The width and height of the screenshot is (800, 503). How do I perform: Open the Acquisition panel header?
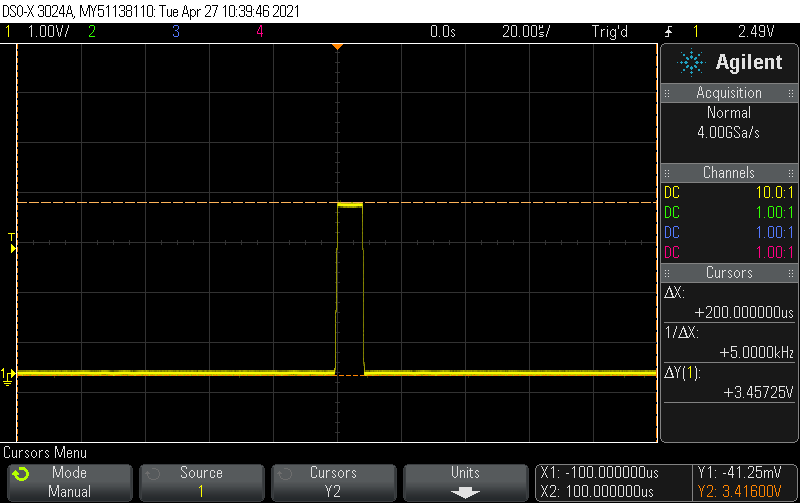(729, 93)
